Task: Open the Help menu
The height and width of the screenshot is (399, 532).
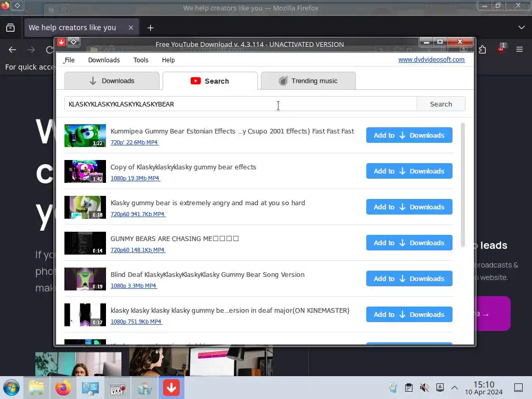Action: 168,60
